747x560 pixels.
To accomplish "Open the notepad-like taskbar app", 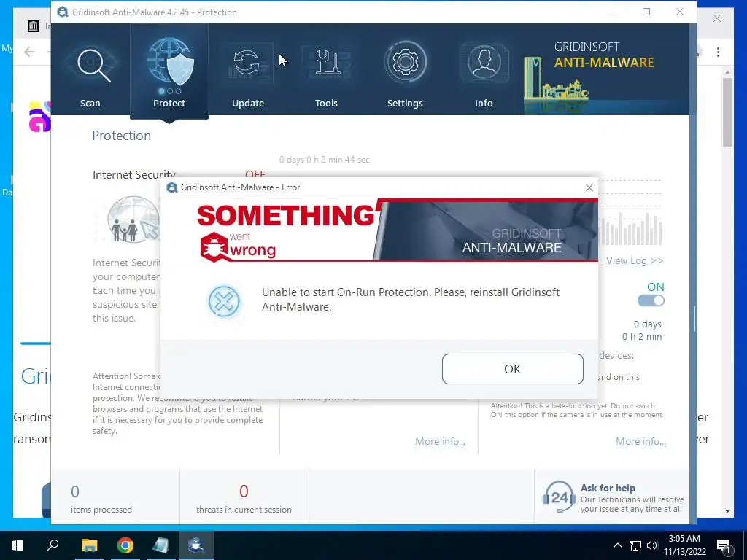I will coord(161,545).
